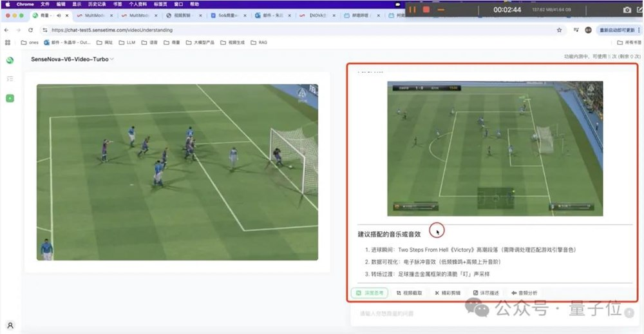This screenshot has width=644, height=334.
Task: Go back with browser back arrow
Action: pyautogui.click(x=6, y=30)
